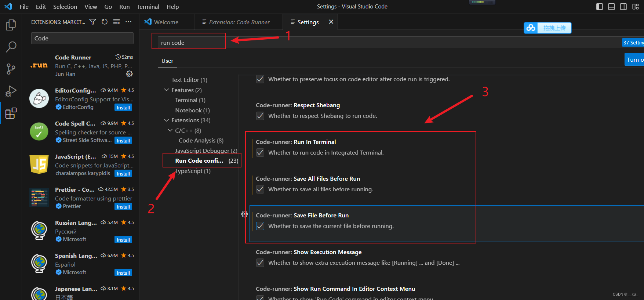Toggle panel layout icon
The width and height of the screenshot is (644, 300).
(611, 7)
